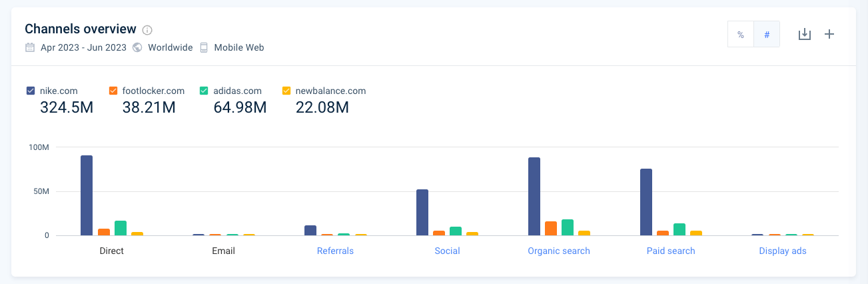868x284 pixels.
Task: Click the mobile device icon beside Mobile Web
Action: (x=204, y=47)
